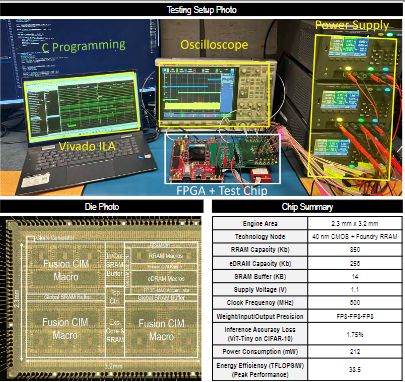Click the '3.2mm' dimension label
Viewport: 405px width, 382px height.
point(113,366)
